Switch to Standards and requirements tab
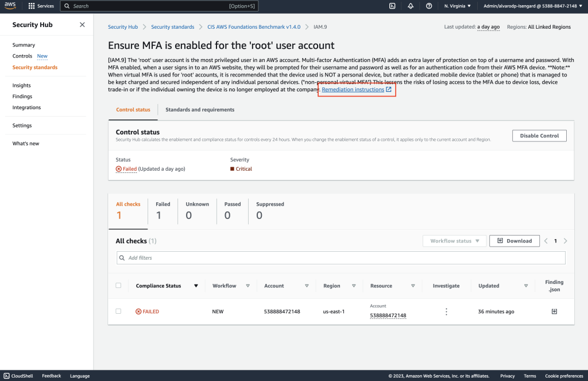Screen dimensions: 588x381 click(200, 110)
